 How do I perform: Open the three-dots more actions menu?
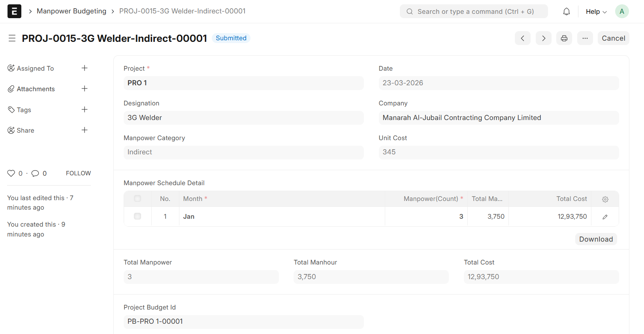[585, 38]
